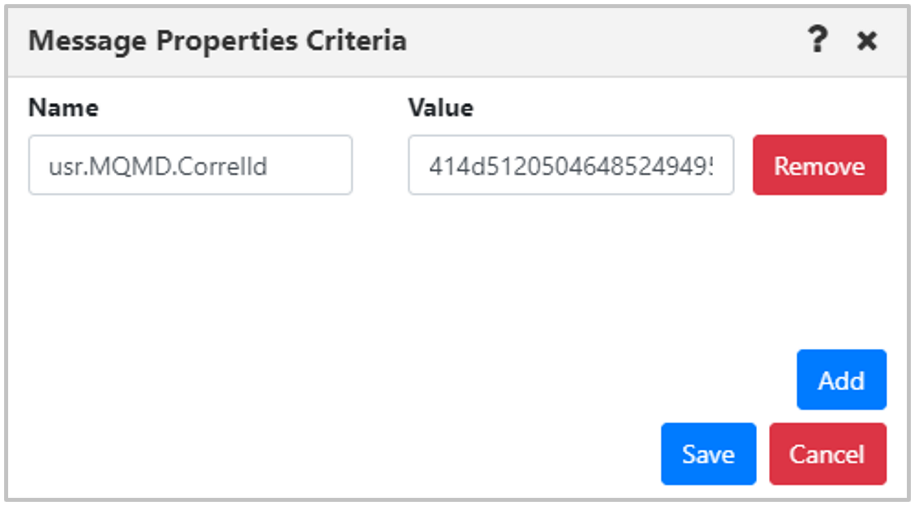Click the Value column label

[441, 108]
